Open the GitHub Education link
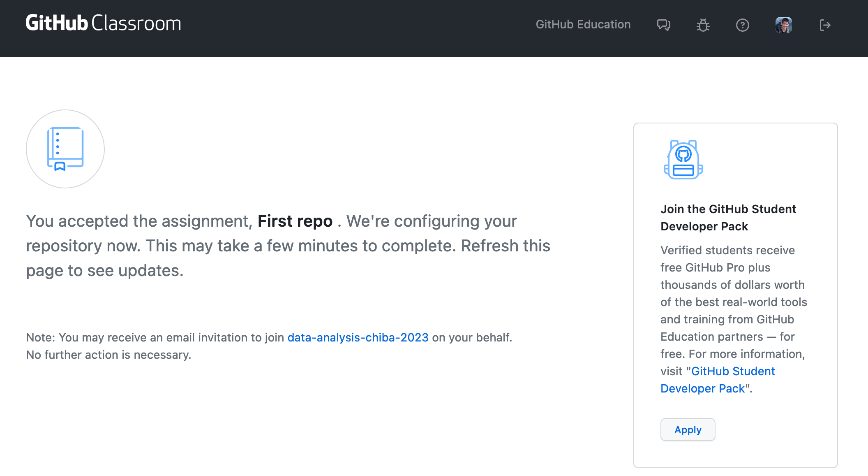The height and width of the screenshot is (476, 868). coord(583,25)
